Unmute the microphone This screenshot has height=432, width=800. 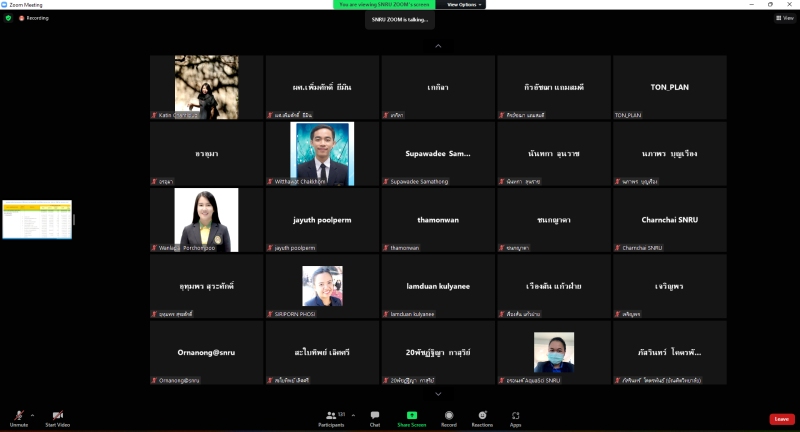(x=18, y=415)
